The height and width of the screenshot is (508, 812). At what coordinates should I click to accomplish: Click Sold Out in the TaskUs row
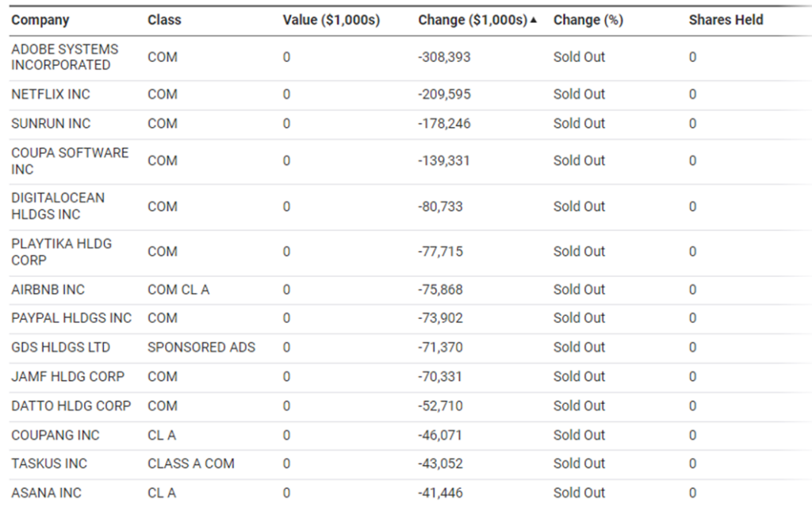579,464
